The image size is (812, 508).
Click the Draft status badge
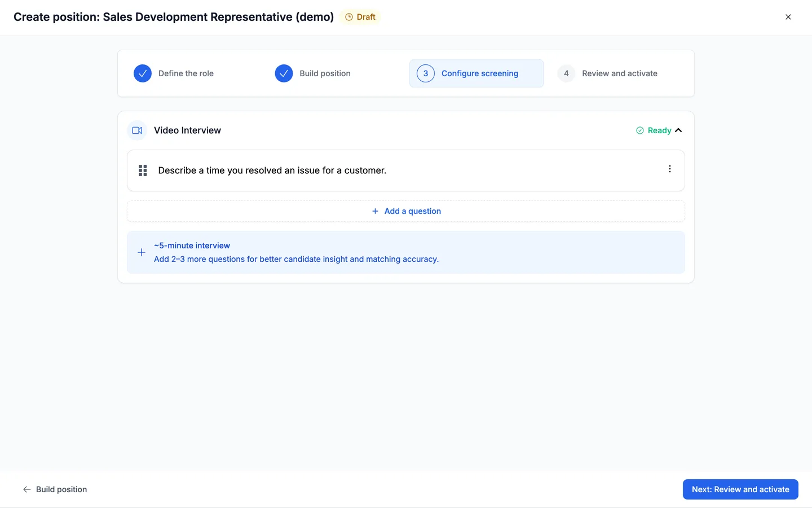click(360, 17)
